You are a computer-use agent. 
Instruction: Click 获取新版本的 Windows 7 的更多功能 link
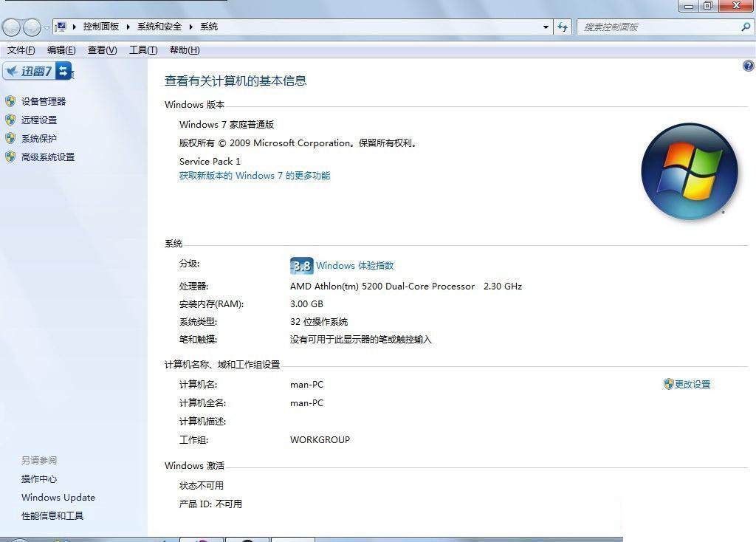pyautogui.click(x=255, y=176)
